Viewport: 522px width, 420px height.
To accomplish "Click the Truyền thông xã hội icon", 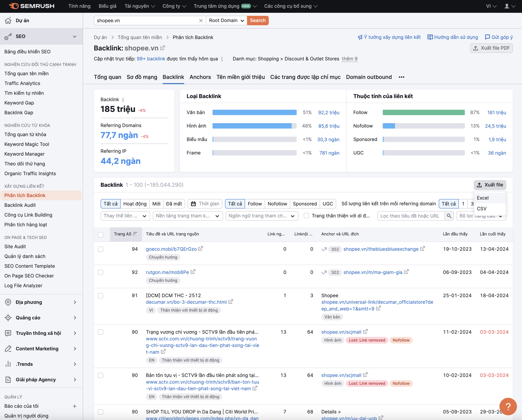I will pyautogui.click(x=8, y=333).
